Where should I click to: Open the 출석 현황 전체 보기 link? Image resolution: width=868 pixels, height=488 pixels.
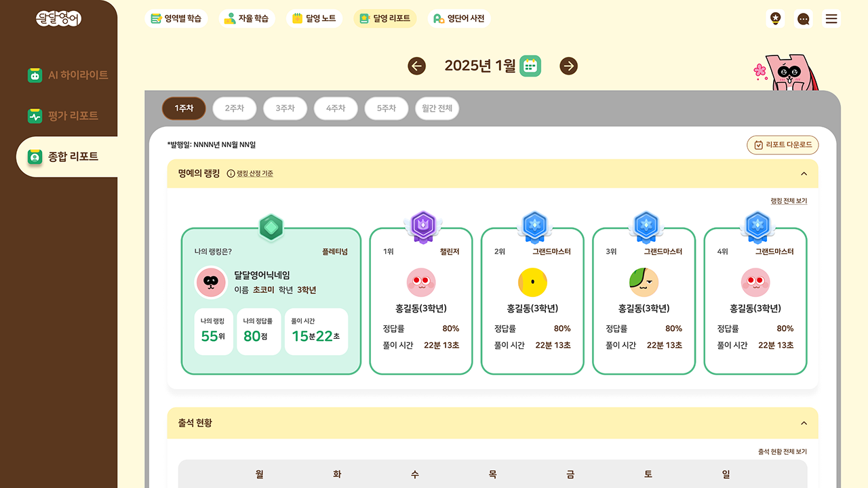click(x=782, y=451)
